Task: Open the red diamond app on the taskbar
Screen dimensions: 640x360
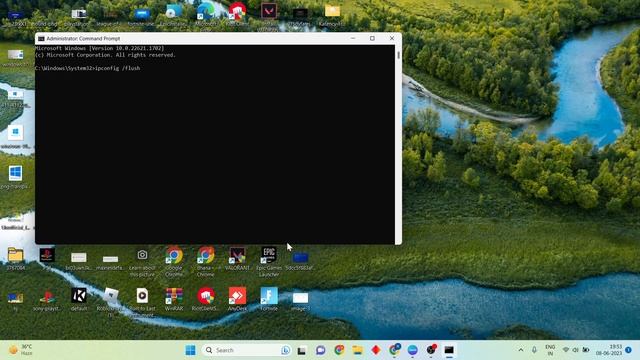Action: tap(376, 350)
